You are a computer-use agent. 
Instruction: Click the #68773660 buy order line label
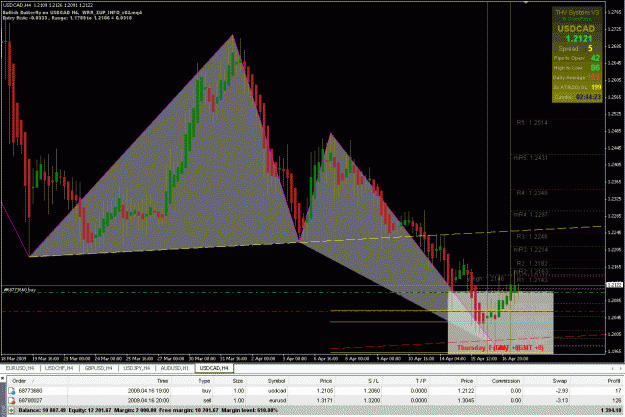pos(20,290)
